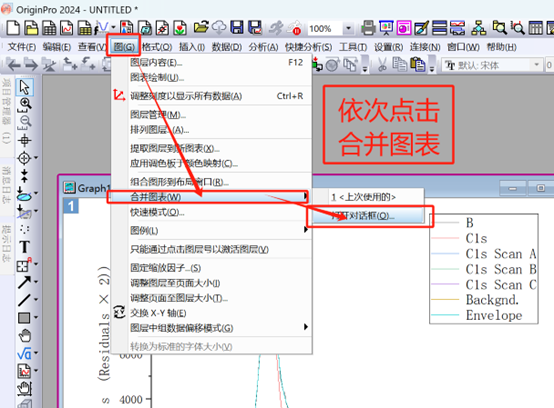Select the Zoom In tool

tap(24, 105)
